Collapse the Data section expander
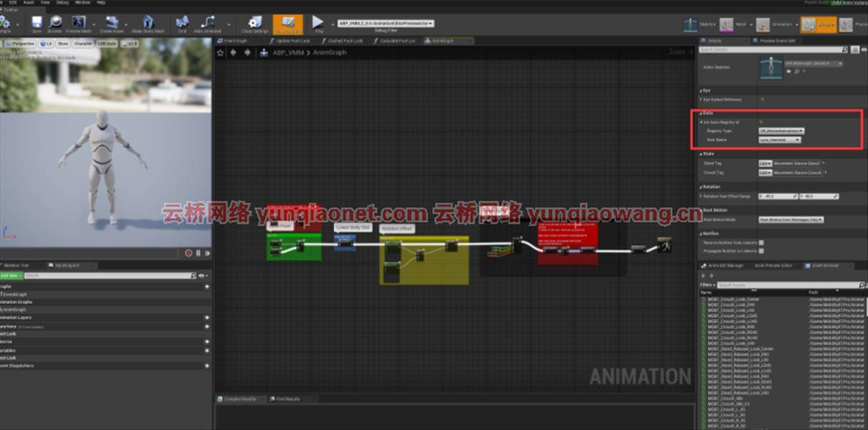Image resolution: width=868 pixels, height=430 pixels. click(702, 113)
